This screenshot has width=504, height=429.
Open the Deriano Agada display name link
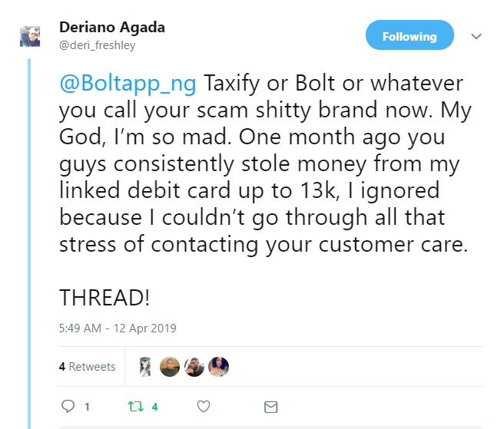pyautogui.click(x=112, y=28)
